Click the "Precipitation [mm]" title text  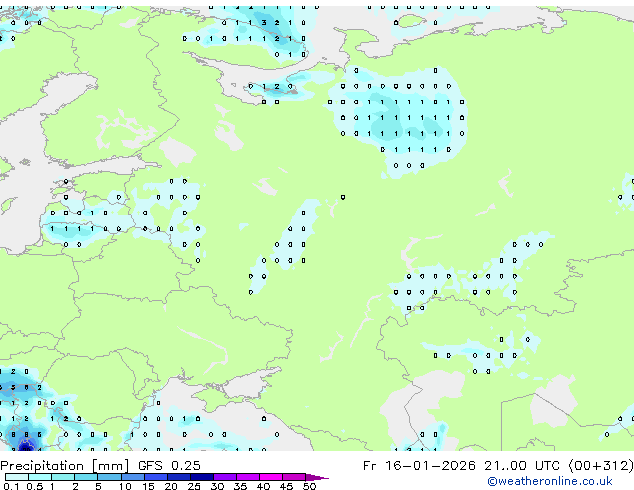coord(65,466)
